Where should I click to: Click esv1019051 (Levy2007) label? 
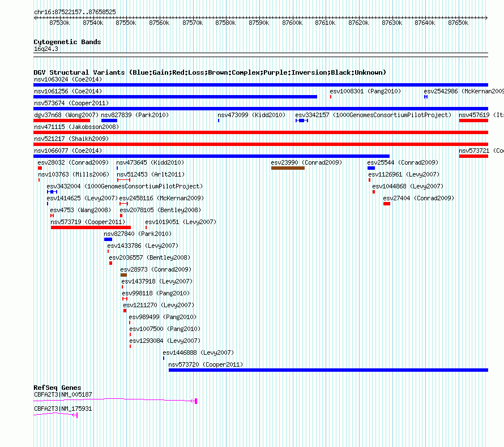click(x=181, y=222)
